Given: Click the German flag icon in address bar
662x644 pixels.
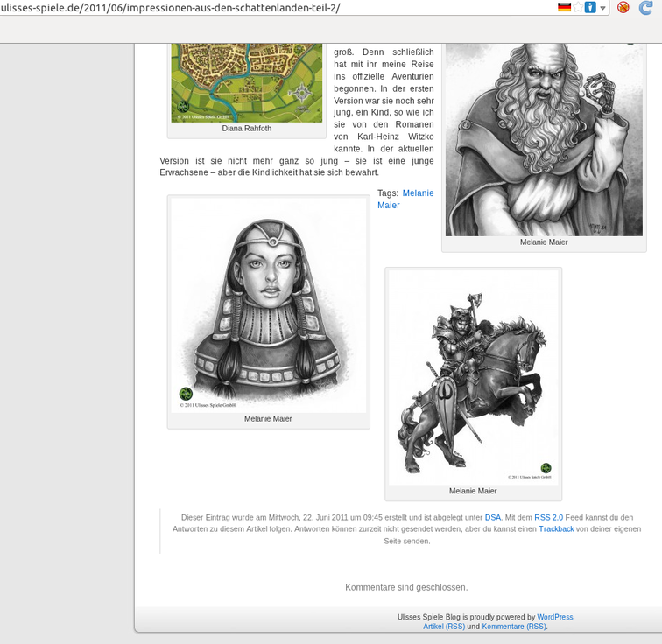Looking at the screenshot, I should pyautogui.click(x=564, y=8).
